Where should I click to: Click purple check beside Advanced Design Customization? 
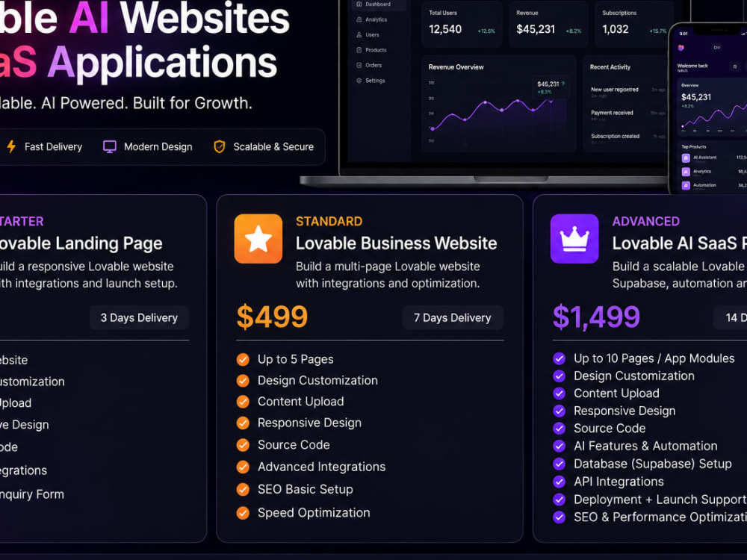[x=560, y=376]
